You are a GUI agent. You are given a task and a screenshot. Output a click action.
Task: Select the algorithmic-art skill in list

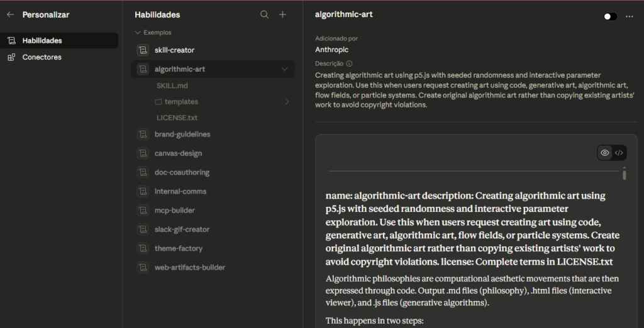[x=213, y=69]
